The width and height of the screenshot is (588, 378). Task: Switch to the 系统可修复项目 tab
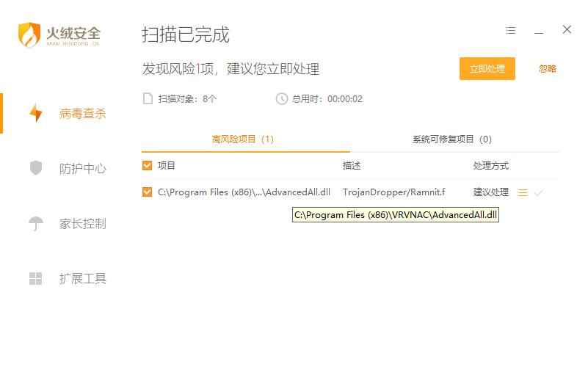point(451,139)
